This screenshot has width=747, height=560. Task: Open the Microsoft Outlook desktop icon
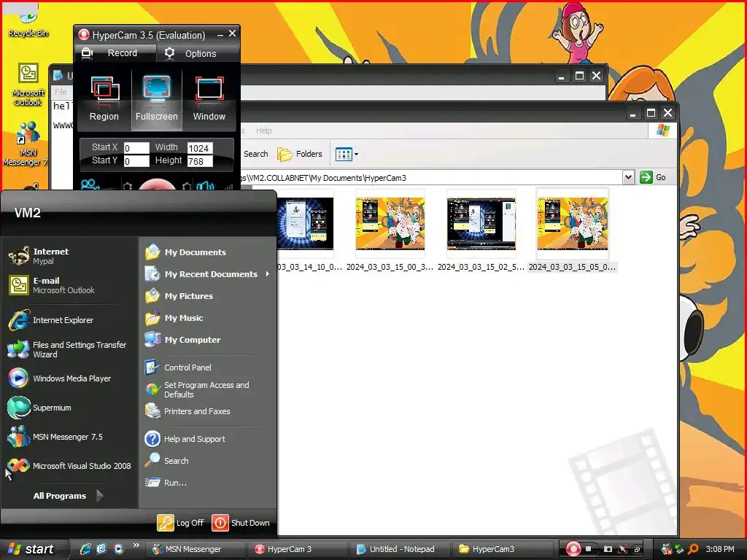click(28, 85)
